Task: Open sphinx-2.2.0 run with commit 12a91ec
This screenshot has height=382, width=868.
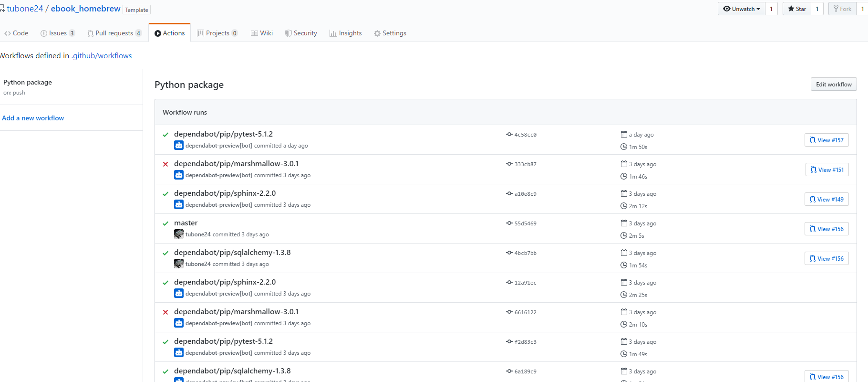Action: [x=225, y=282]
